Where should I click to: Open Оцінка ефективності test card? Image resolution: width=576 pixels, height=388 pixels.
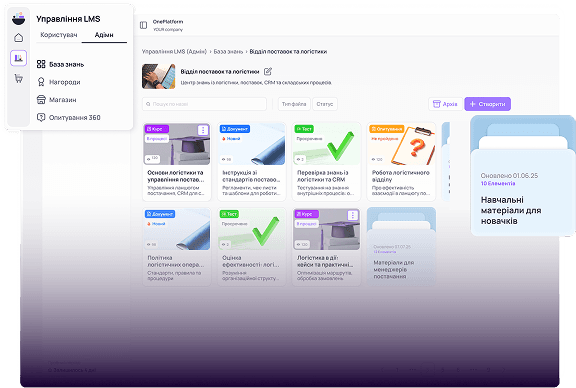252,247
